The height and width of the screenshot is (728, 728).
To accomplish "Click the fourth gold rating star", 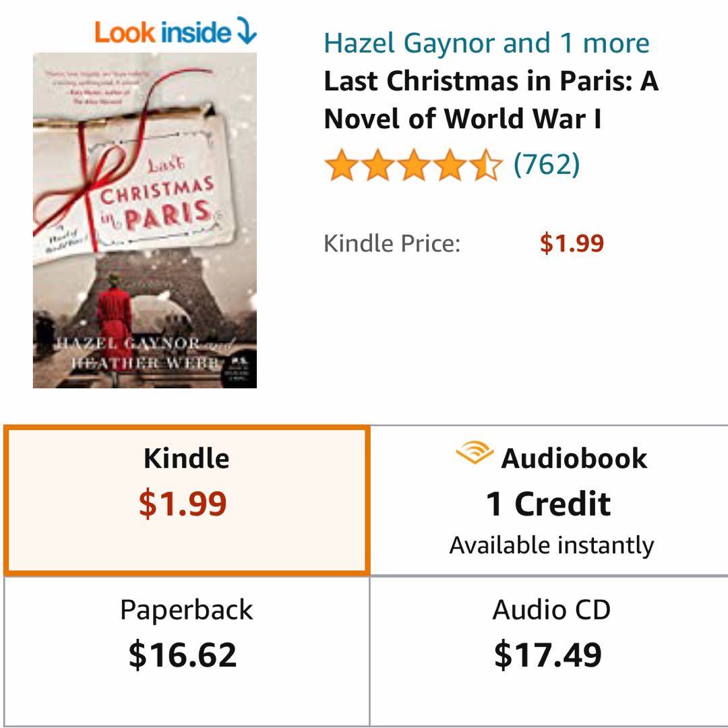I will tap(450, 165).
